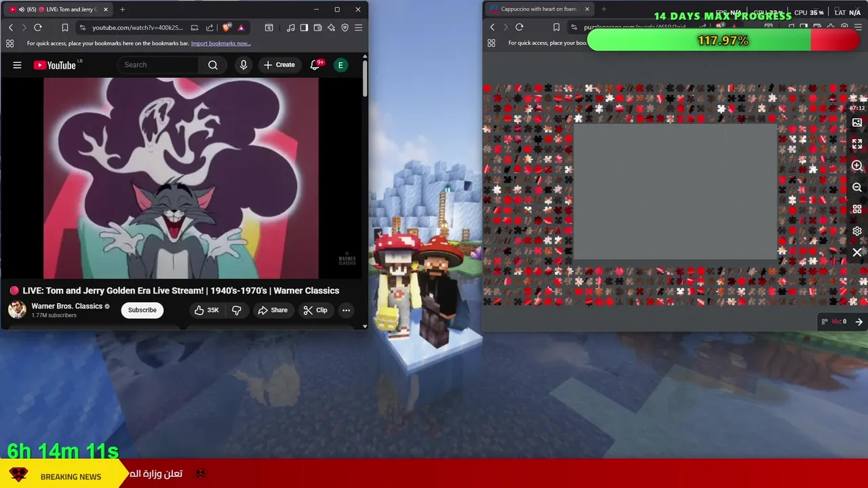Screen dimensions: 868x488
Task: Show puzzle preview image icon
Action: tap(857, 123)
